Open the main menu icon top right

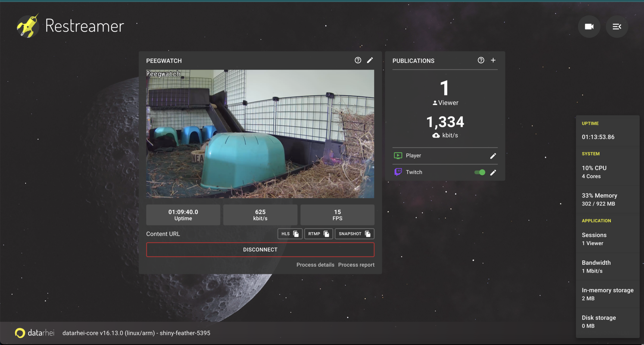coord(616,26)
